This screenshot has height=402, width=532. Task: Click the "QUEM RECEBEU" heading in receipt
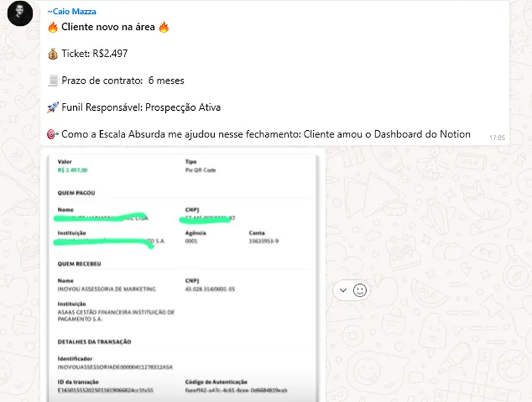pyautogui.click(x=79, y=263)
